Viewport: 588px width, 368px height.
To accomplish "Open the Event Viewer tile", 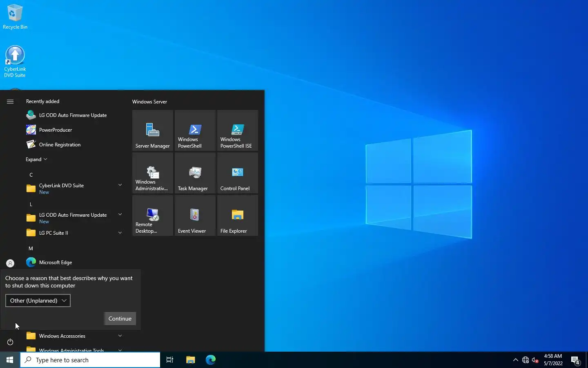I will point(195,215).
